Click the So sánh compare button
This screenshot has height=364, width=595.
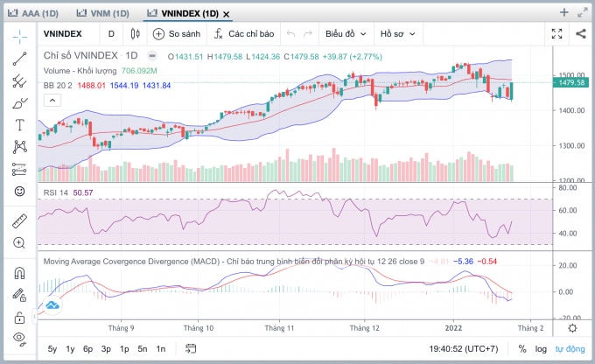[x=177, y=34]
